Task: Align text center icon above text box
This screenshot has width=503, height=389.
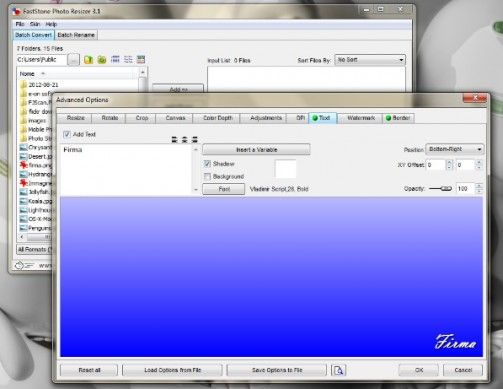Action: click(184, 139)
